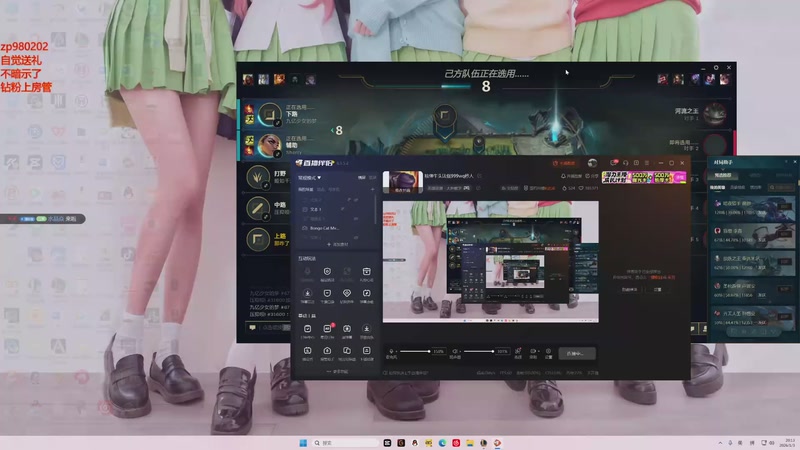Edit runes on the 打野 player slot
Viewport: 800px width, 450px height.
(265, 186)
